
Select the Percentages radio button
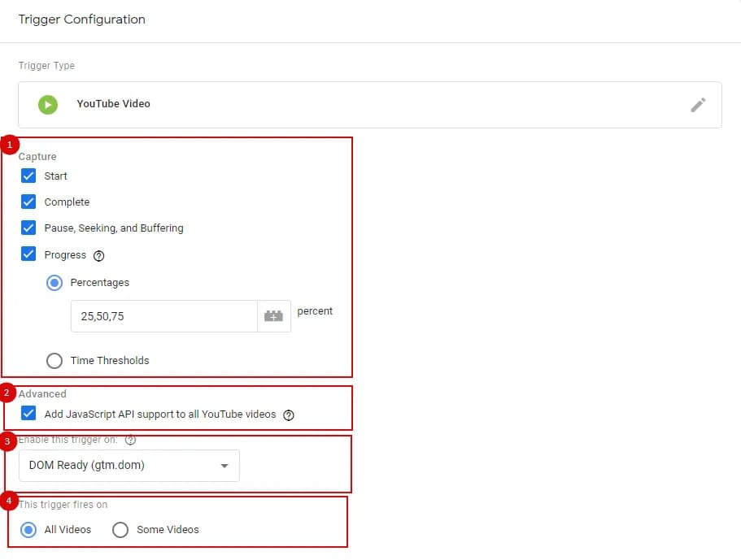[x=54, y=282]
